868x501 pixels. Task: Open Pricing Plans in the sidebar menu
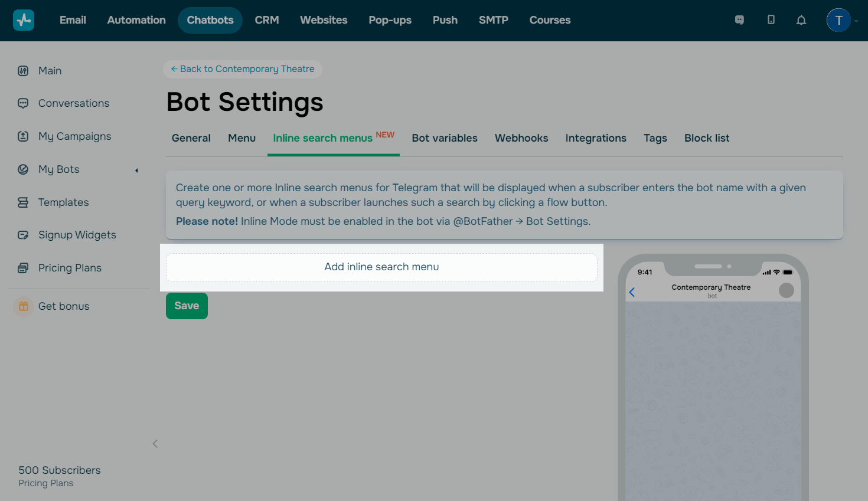pyautogui.click(x=70, y=268)
